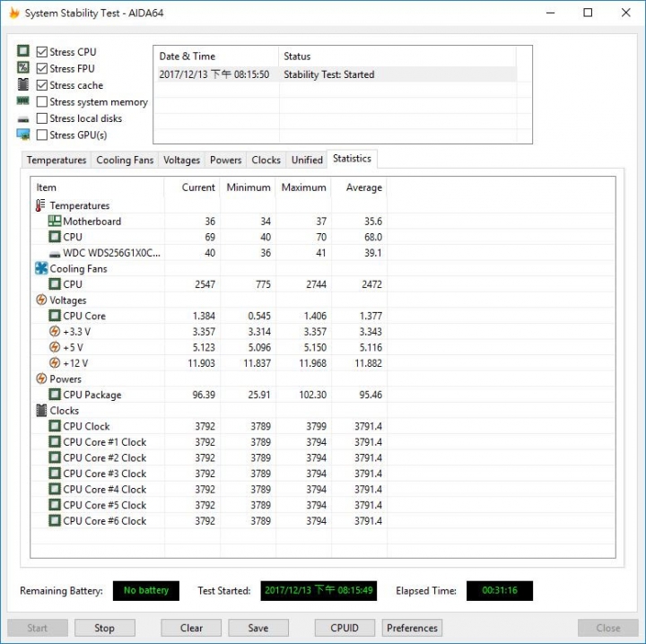Click the Date & Time log column header
646x644 pixels.
(x=217, y=56)
